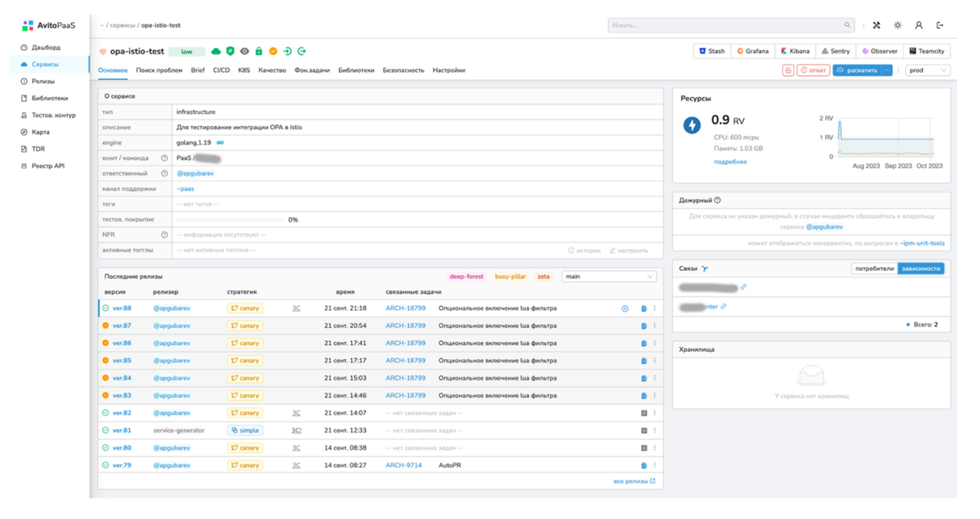Switch to the K8S tab

[244, 70]
